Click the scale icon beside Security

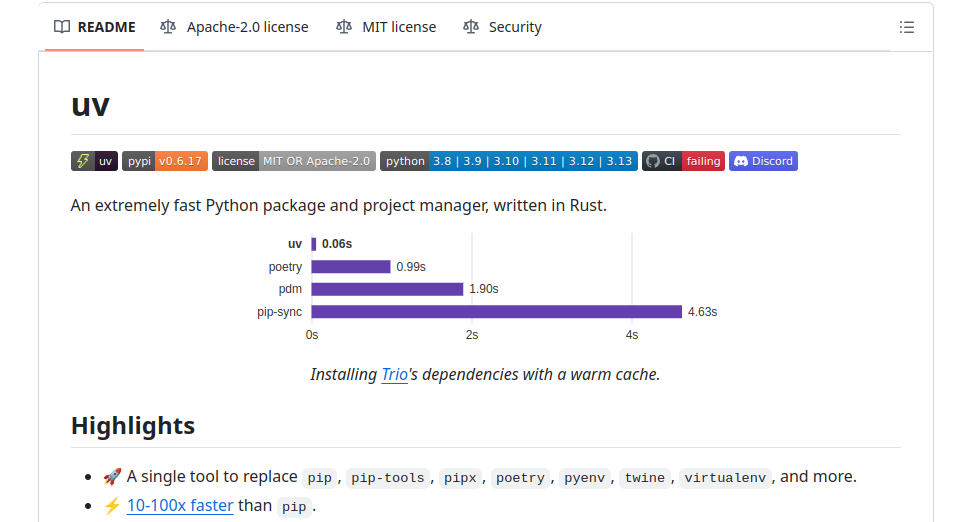pyautogui.click(x=471, y=27)
